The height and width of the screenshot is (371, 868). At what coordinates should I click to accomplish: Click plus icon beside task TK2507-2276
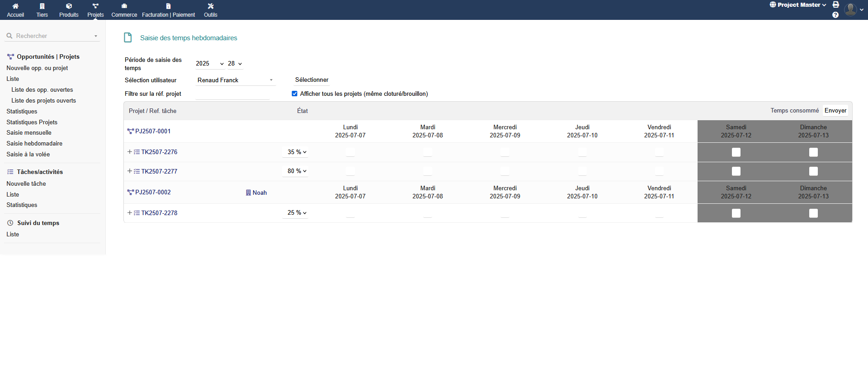pos(130,152)
